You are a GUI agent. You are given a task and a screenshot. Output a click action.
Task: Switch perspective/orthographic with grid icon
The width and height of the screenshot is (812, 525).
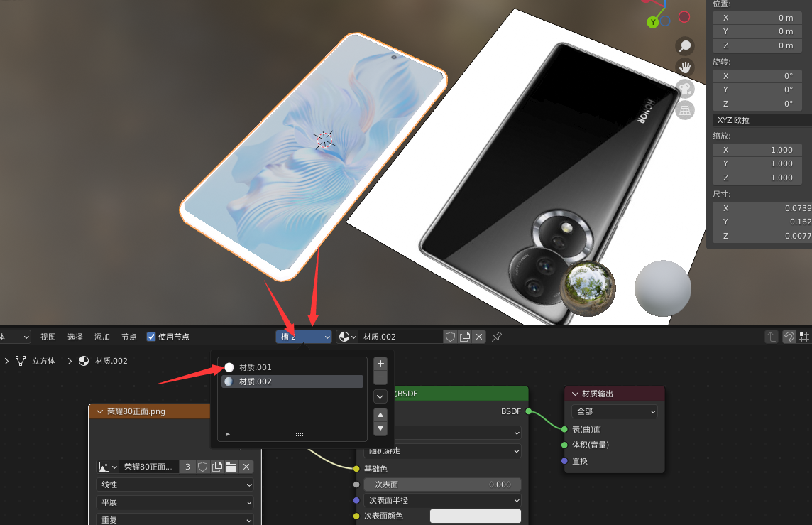pyautogui.click(x=685, y=110)
